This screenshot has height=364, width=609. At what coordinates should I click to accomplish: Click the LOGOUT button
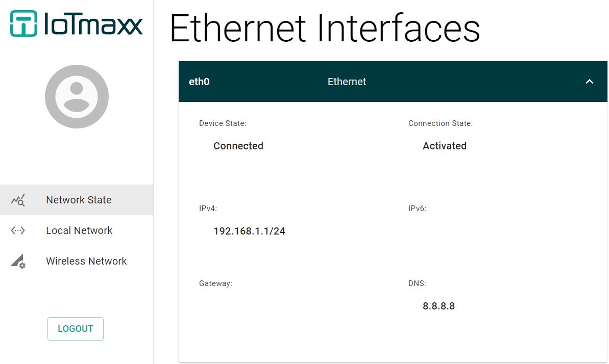[76, 329]
